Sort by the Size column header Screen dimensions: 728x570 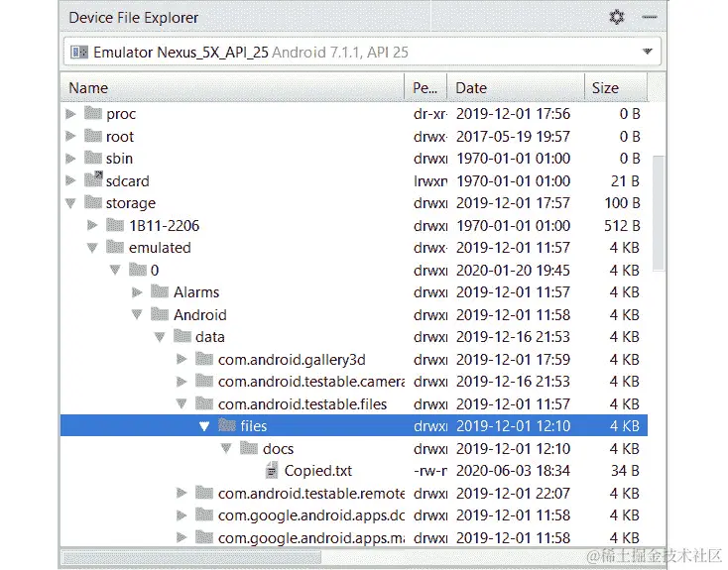616,87
